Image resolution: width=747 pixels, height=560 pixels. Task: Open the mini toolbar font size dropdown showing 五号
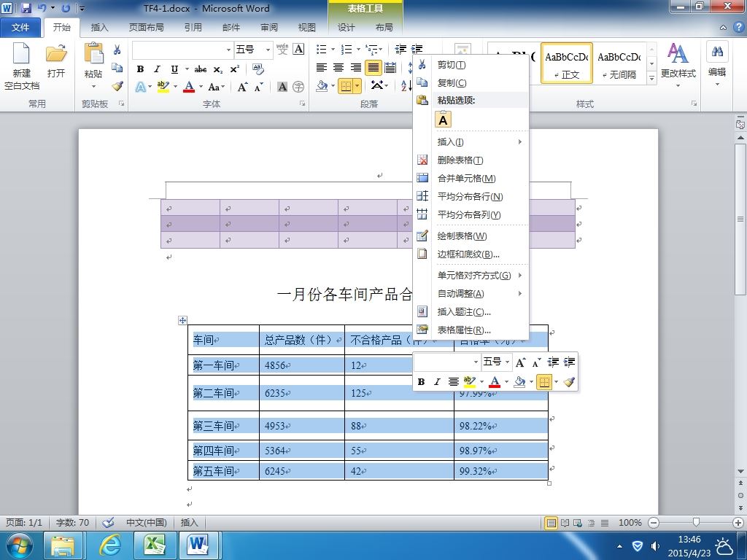click(508, 362)
